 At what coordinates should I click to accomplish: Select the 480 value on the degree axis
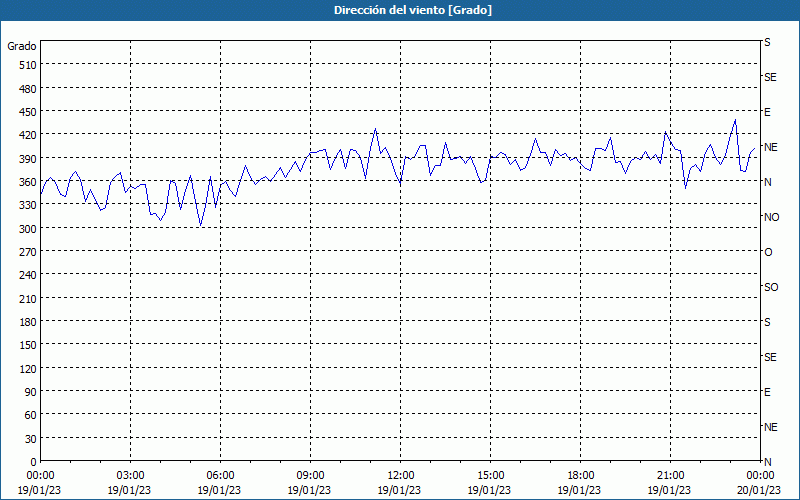(29, 89)
